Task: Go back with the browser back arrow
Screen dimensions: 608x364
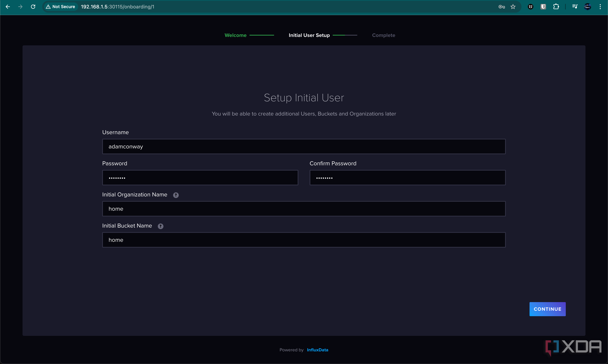Action: pyautogui.click(x=8, y=7)
